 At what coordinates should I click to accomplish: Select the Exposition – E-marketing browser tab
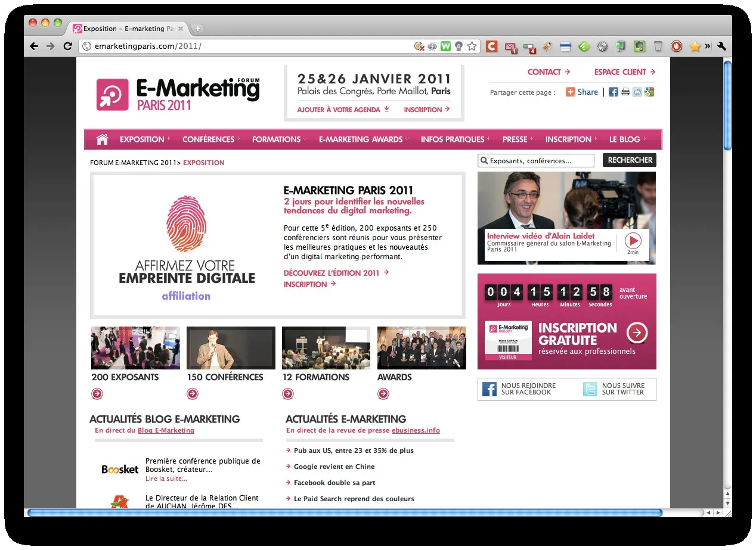[x=128, y=29]
